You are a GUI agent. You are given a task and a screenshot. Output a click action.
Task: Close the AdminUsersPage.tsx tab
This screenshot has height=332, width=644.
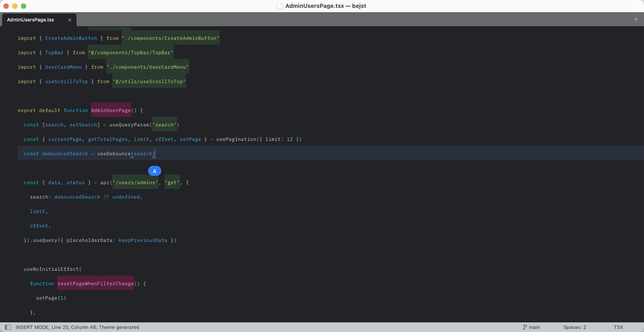point(70,20)
